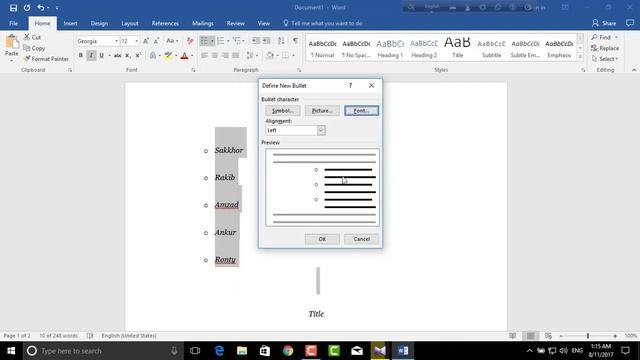The width and height of the screenshot is (640, 360).
Task: Open Chrome from the taskbar
Action: coord(288,351)
